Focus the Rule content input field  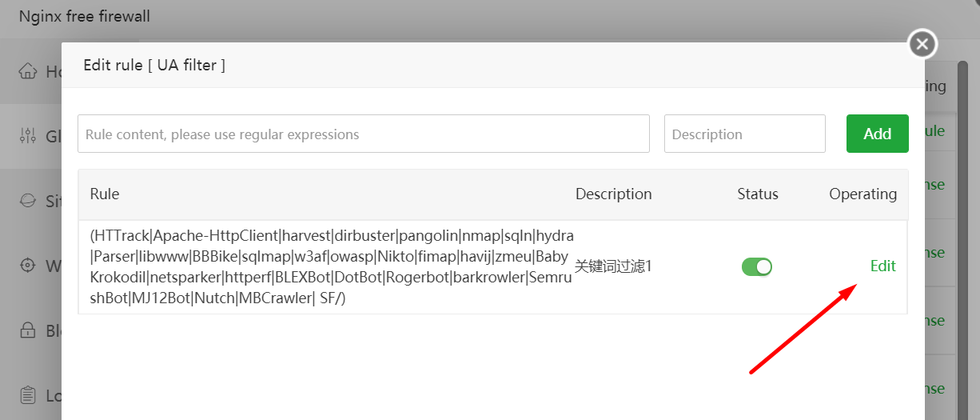pyautogui.click(x=363, y=134)
